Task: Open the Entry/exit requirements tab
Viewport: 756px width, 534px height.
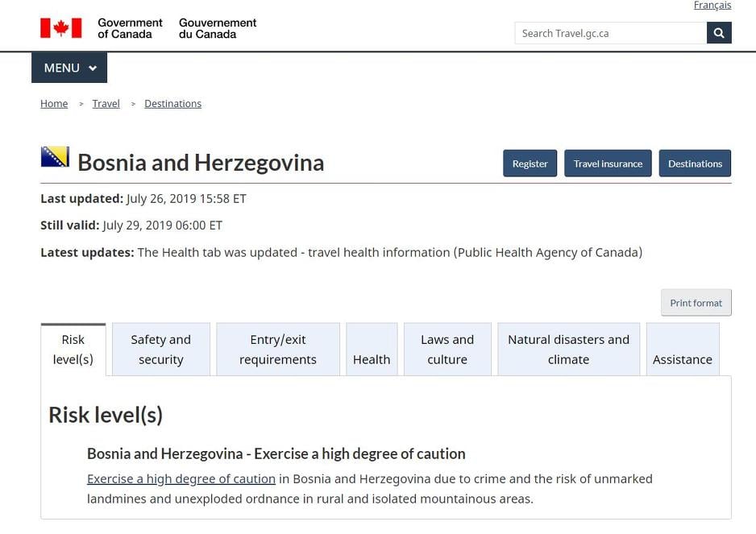Action: click(x=278, y=350)
